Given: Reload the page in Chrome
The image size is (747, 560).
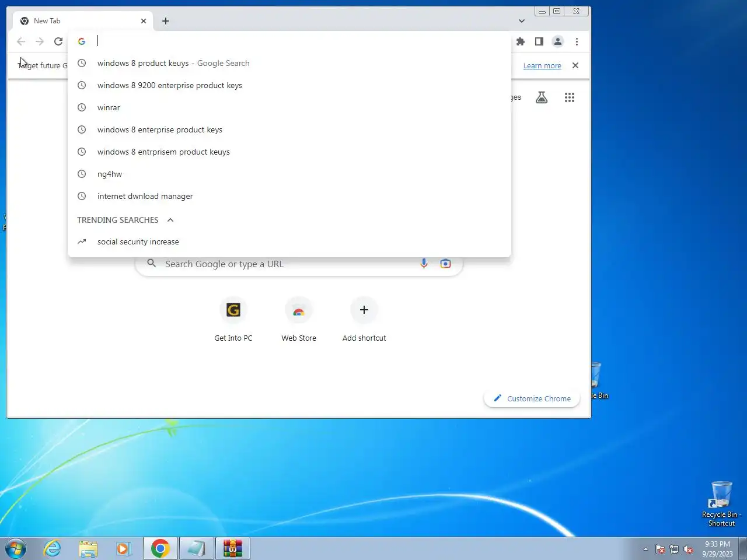Looking at the screenshot, I should tap(58, 41).
